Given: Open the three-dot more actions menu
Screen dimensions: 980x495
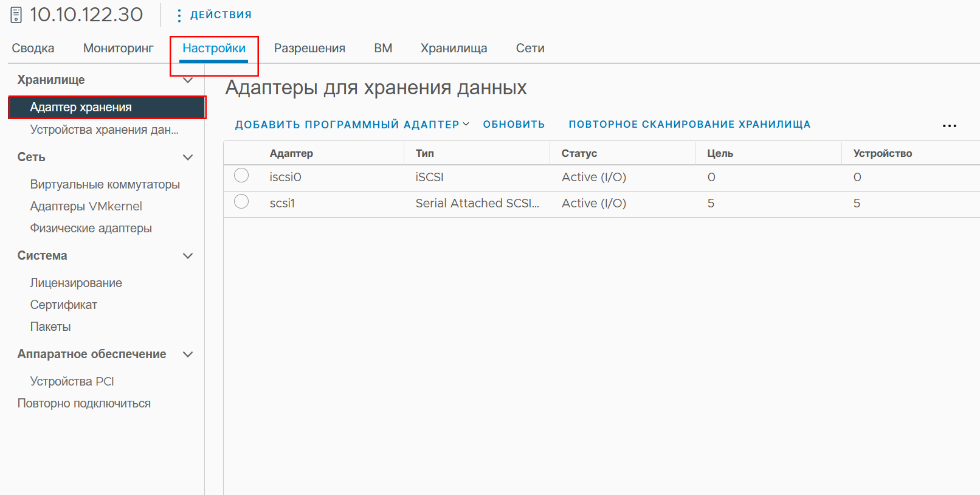Looking at the screenshot, I should pos(949,126).
